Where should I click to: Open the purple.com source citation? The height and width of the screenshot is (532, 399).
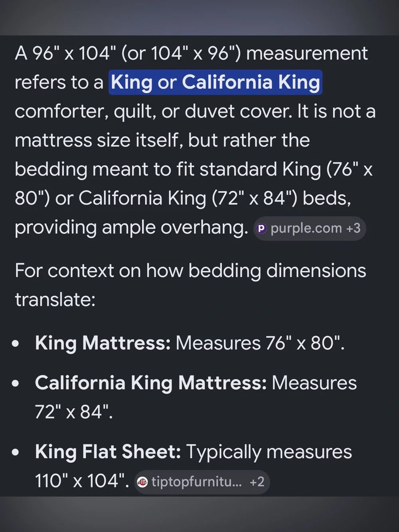click(310, 228)
